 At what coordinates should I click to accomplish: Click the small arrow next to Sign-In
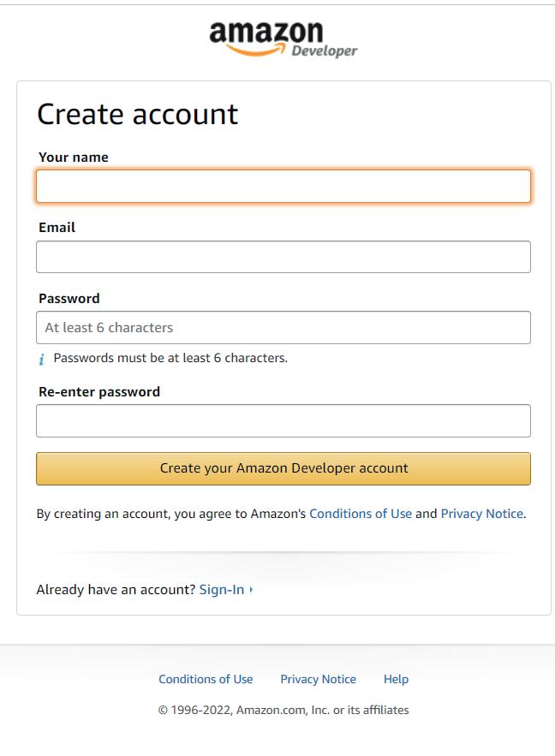tap(251, 590)
